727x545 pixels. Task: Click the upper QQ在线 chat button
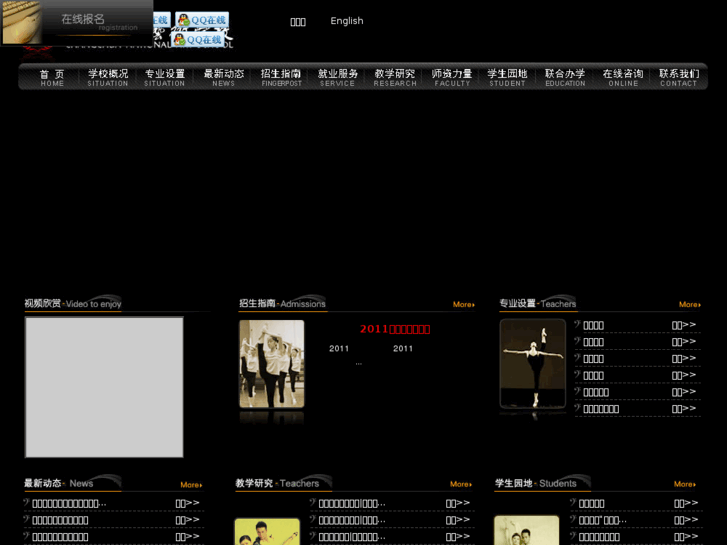point(202,20)
